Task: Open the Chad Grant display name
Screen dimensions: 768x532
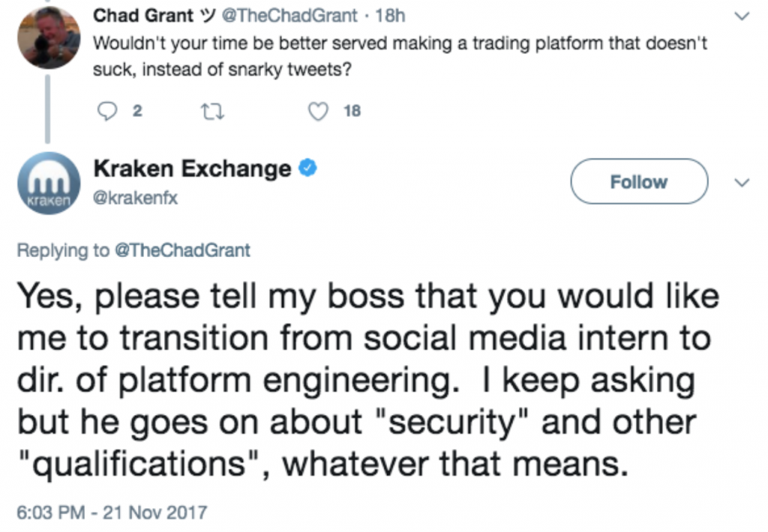Action: click(x=143, y=16)
